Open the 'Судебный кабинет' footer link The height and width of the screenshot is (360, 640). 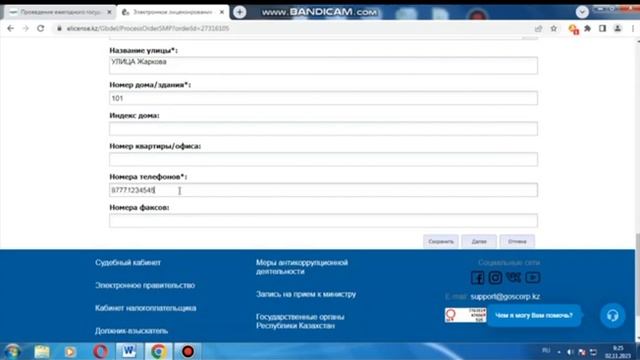click(128, 262)
